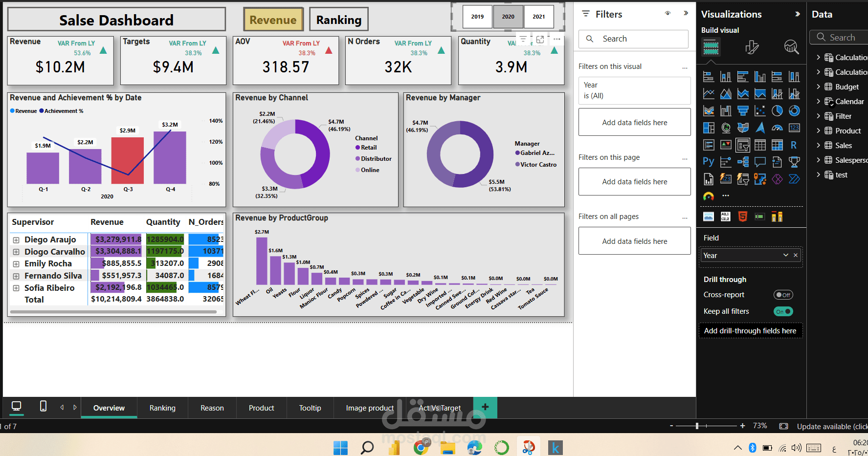The image size is (868, 456).
Task: Turn off Keep all filters
Action: [x=783, y=311]
